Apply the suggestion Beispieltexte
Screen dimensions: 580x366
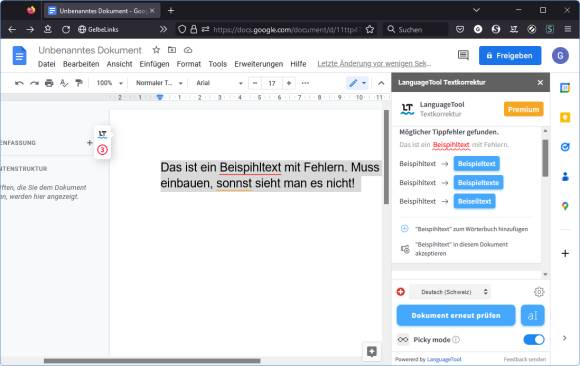[x=478, y=182]
